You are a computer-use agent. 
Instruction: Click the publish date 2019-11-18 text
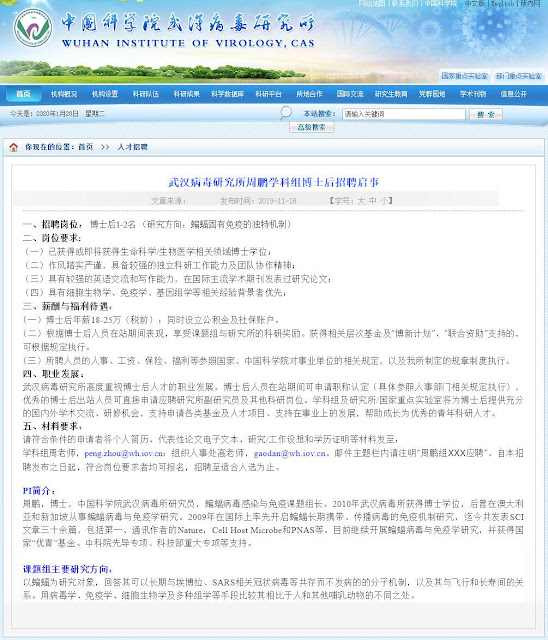tap(277, 201)
